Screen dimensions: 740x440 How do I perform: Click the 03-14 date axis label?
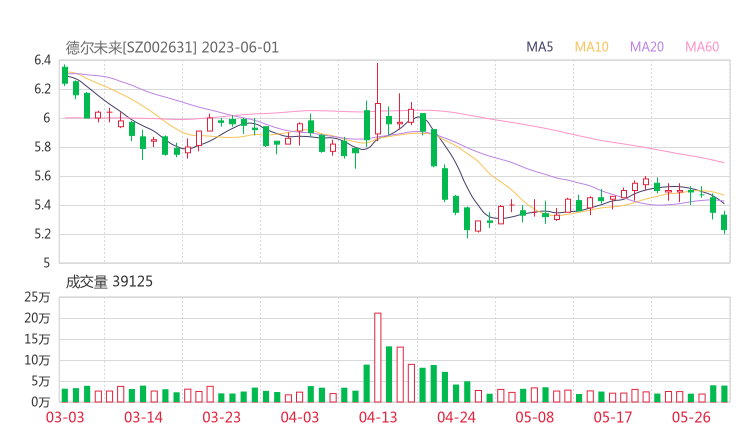143,417
